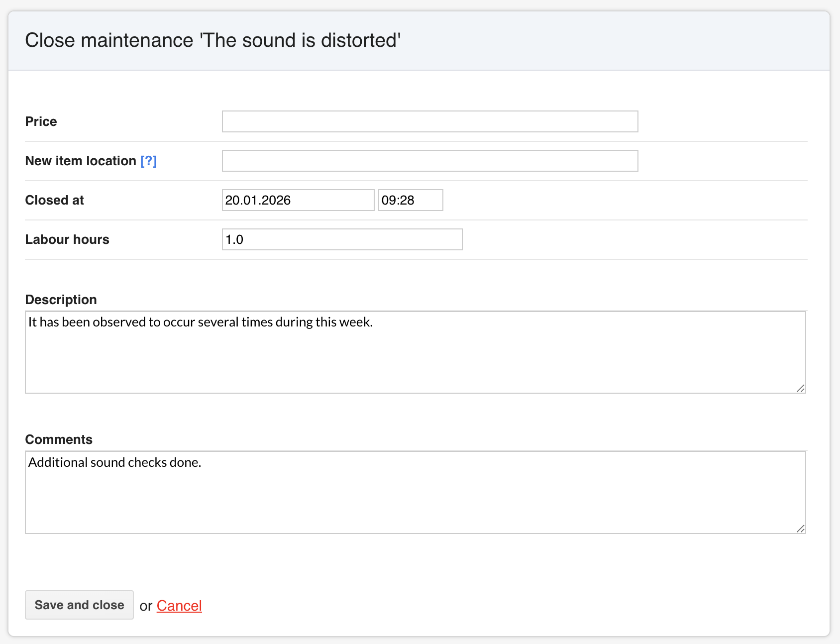This screenshot has width=840, height=644.
Task: Select the Closed at time field
Action: point(410,200)
